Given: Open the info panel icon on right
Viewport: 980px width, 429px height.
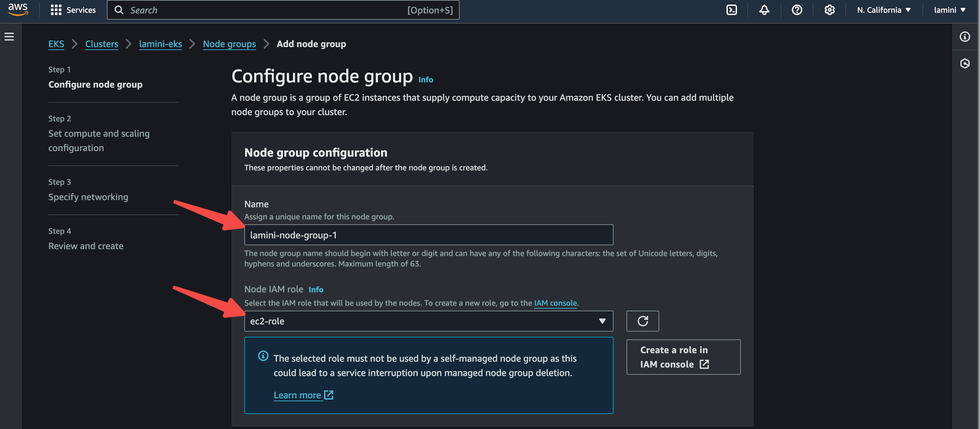Looking at the screenshot, I should pyautogui.click(x=964, y=37).
